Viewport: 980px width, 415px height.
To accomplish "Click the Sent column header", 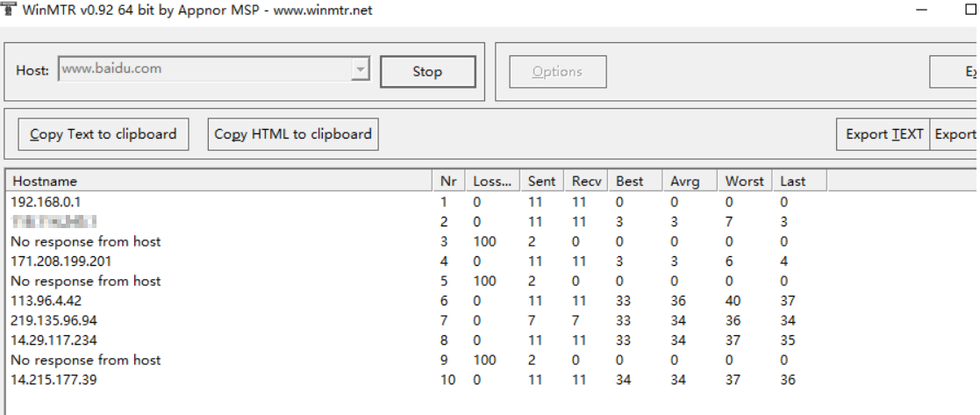I will 541,182.
